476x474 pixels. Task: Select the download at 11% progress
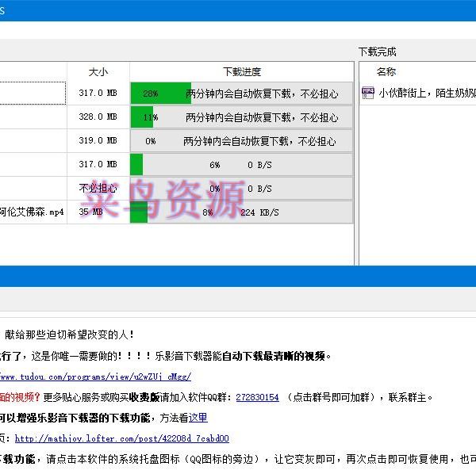pyautogui.click(x=241, y=117)
